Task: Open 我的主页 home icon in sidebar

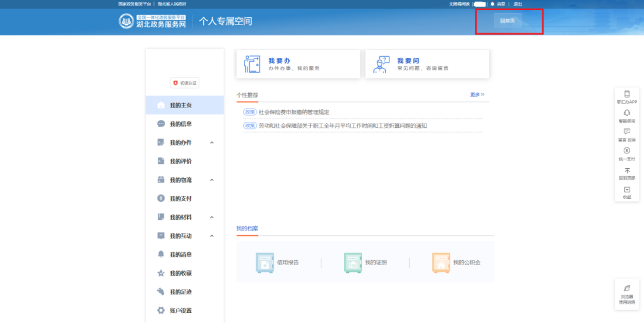Action: 161,105
